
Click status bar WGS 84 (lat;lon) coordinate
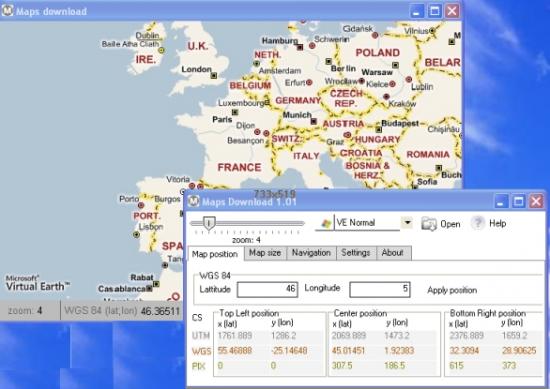[x=122, y=311]
